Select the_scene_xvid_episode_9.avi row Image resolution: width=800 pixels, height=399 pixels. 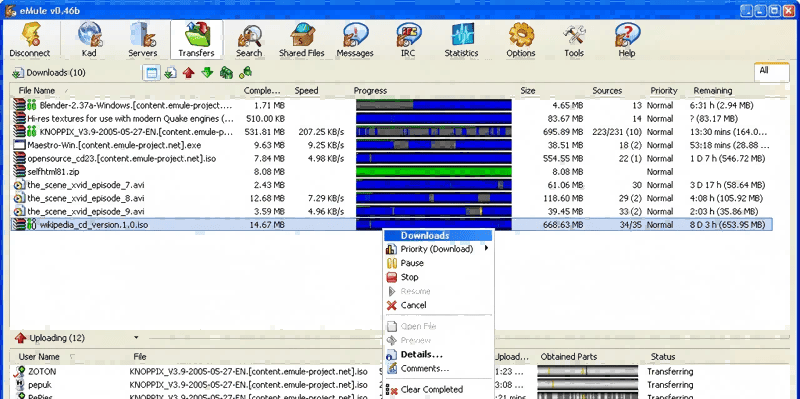391,212
